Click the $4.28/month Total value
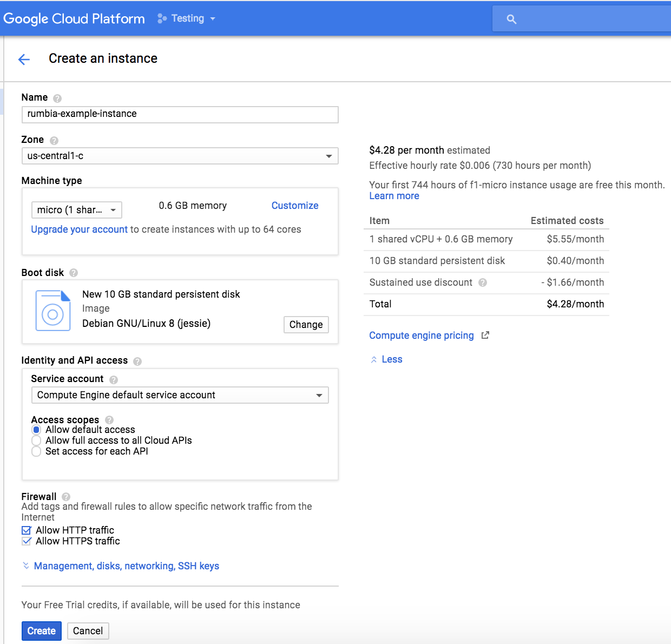The width and height of the screenshot is (671, 644). coord(575,304)
